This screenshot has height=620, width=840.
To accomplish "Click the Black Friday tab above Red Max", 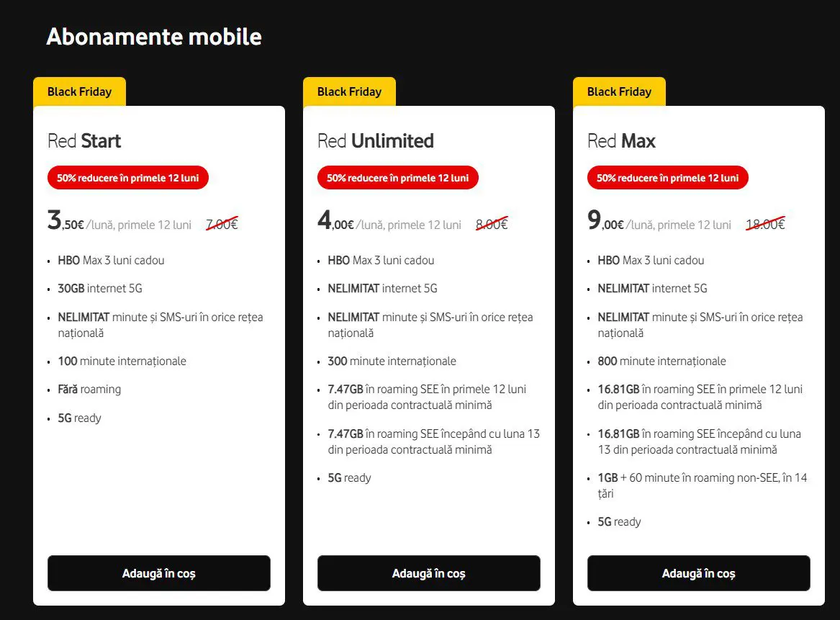I will pyautogui.click(x=619, y=91).
